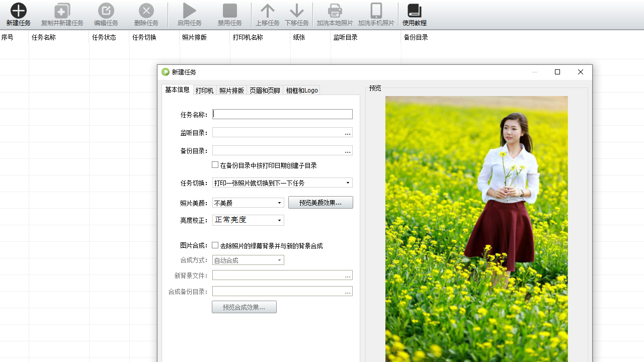The image size is (644, 362).
Task: Switch to the 打印机 tab
Action: coord(205,90)
